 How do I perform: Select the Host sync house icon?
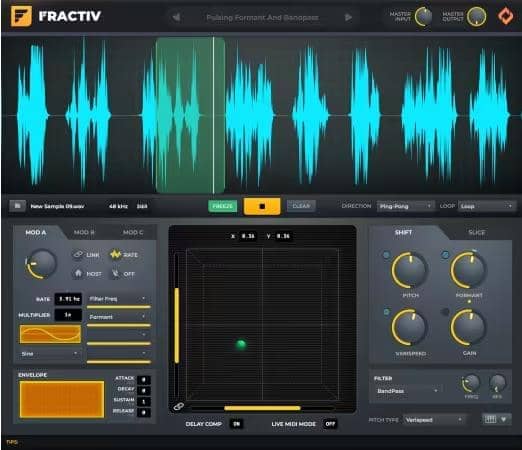pos(78,273)
